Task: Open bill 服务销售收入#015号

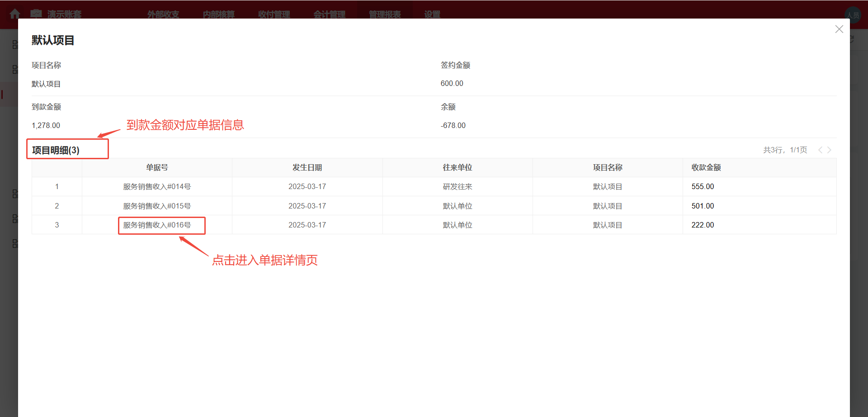Action: tap(156, 206)
